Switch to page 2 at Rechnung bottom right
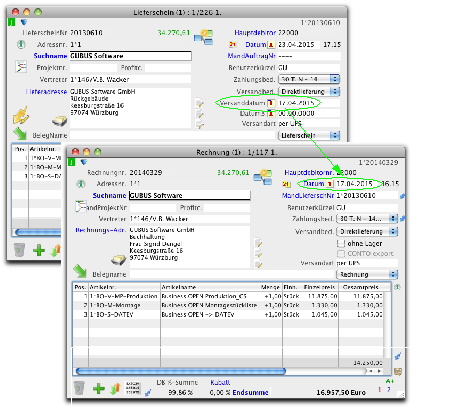This screenshot has width=455, height=410. [389, 389]
